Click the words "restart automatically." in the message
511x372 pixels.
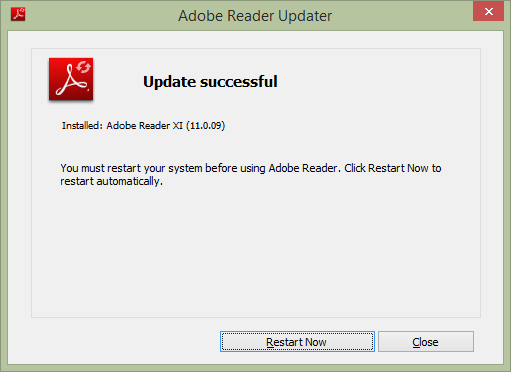point(112,181)
